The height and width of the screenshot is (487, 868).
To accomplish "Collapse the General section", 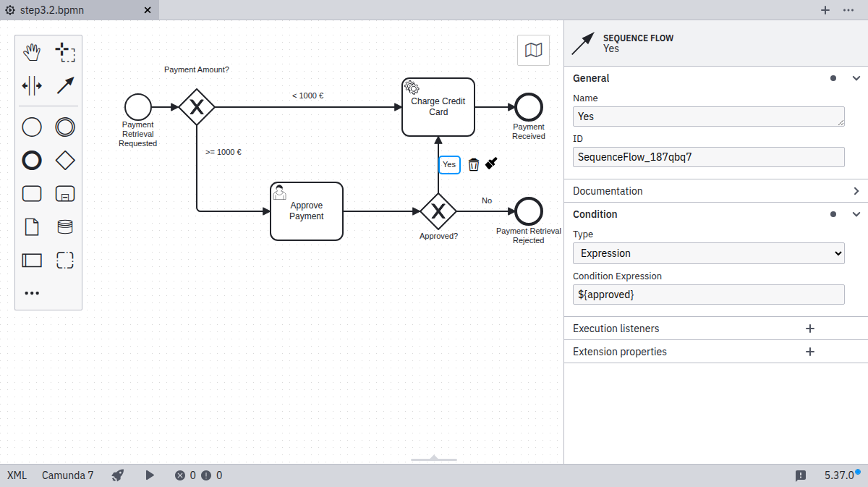I will [856, 78].
